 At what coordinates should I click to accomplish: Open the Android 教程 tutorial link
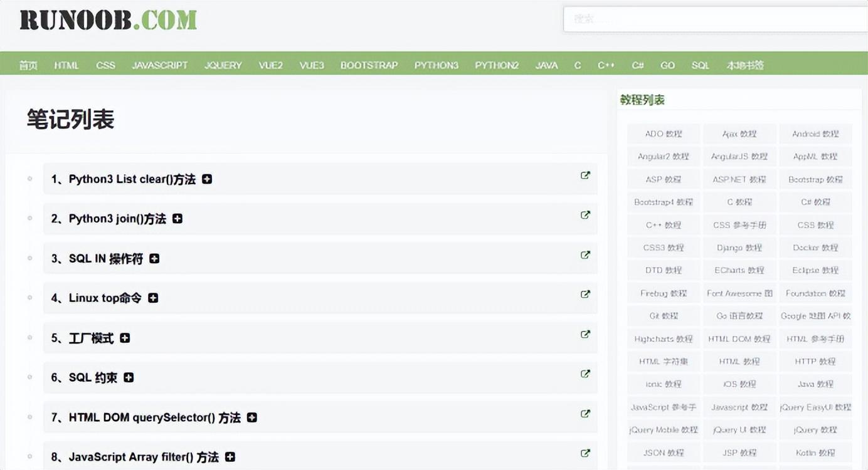[x=815, y=134]
